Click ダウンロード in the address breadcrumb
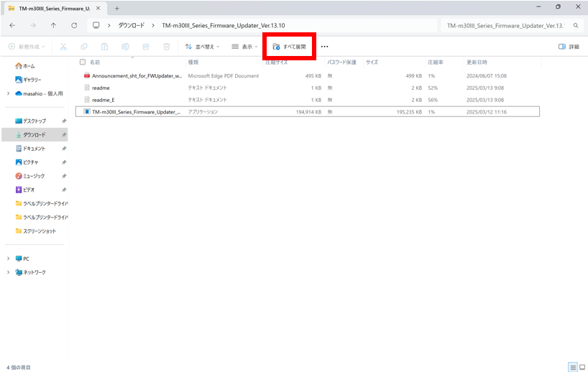 [132, 25]
